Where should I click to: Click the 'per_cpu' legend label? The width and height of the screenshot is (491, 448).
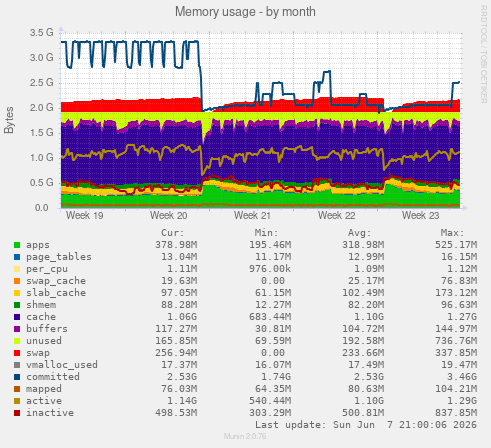47,269
